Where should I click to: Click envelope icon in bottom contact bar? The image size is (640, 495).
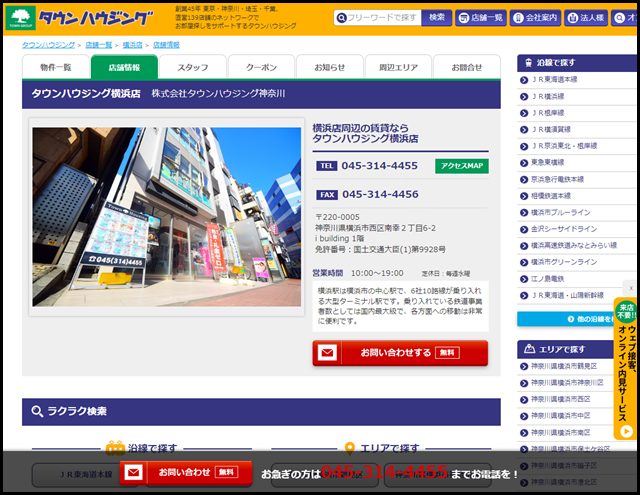[x=133, y=473]
